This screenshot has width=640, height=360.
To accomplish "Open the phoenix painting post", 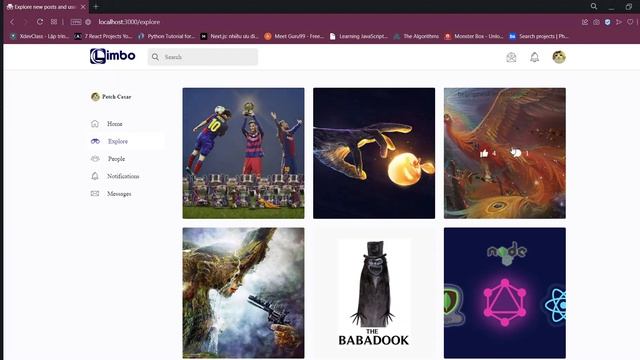I will pyautogui.click(x=504, y=153).
